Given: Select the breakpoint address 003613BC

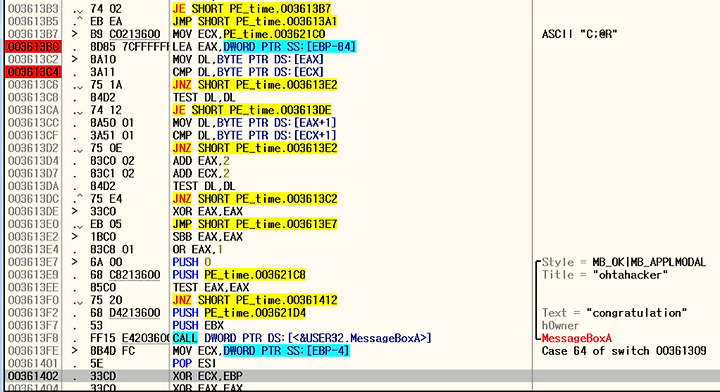Looking at the screenshot, I should click(x=33, y=47).
